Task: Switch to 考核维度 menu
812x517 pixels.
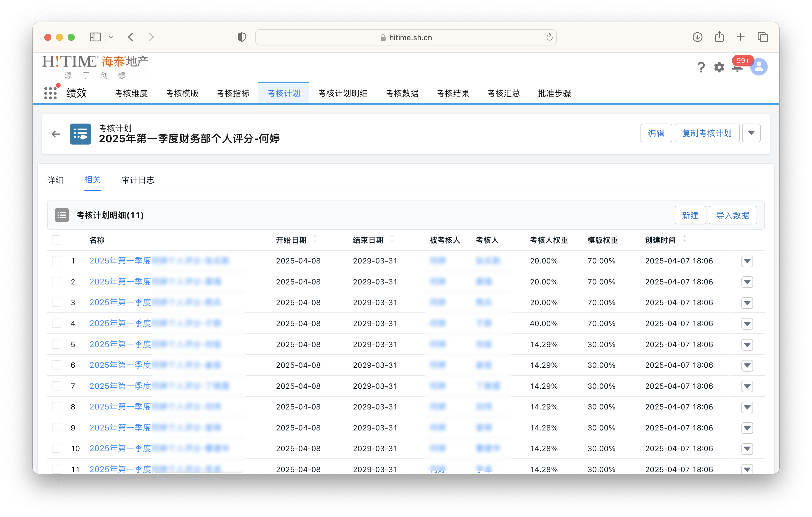Action: pyautogui.click(x=131, y=93)
